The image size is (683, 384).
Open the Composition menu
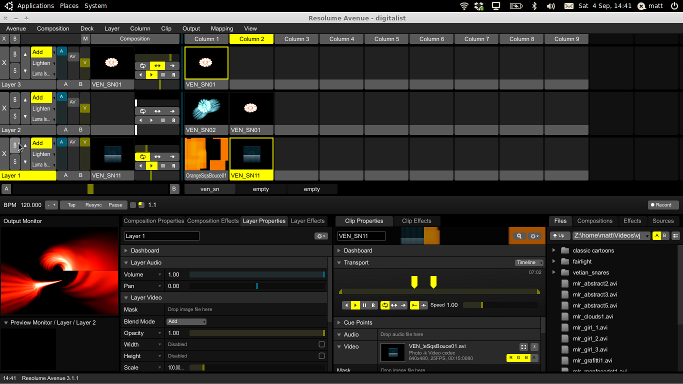point(53,28)
